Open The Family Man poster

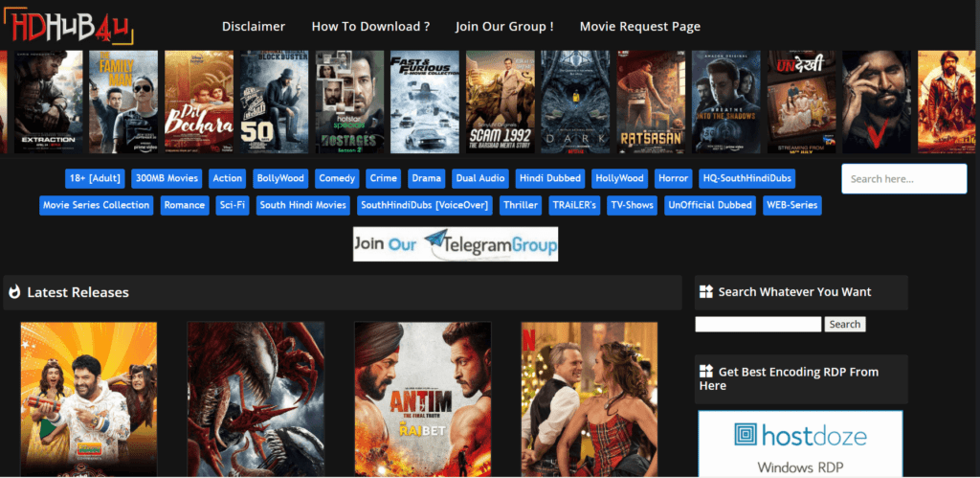[x=123, y=102]
